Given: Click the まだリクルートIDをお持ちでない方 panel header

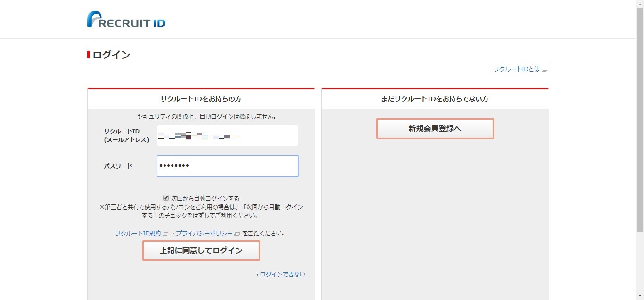Looking at the screenshot, I should 435,99.
